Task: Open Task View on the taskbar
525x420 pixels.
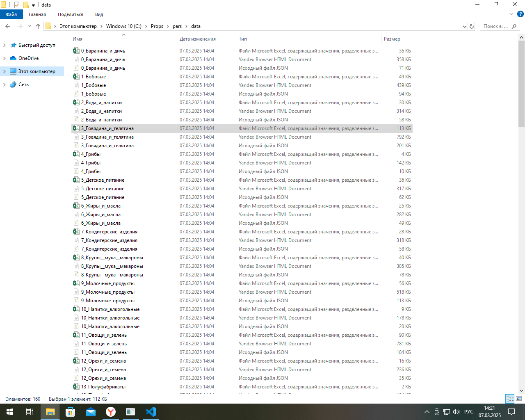Action: coord(30,412)
